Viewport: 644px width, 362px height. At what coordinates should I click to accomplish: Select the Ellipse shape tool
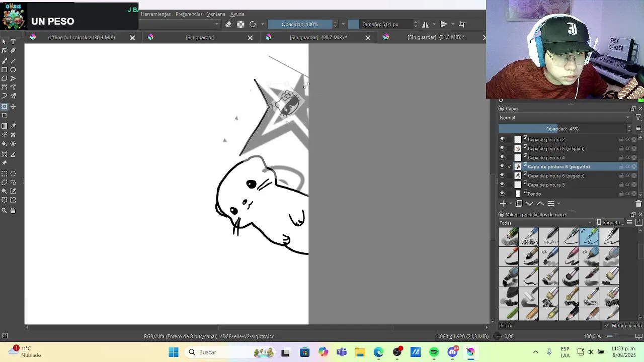point(13,70)
